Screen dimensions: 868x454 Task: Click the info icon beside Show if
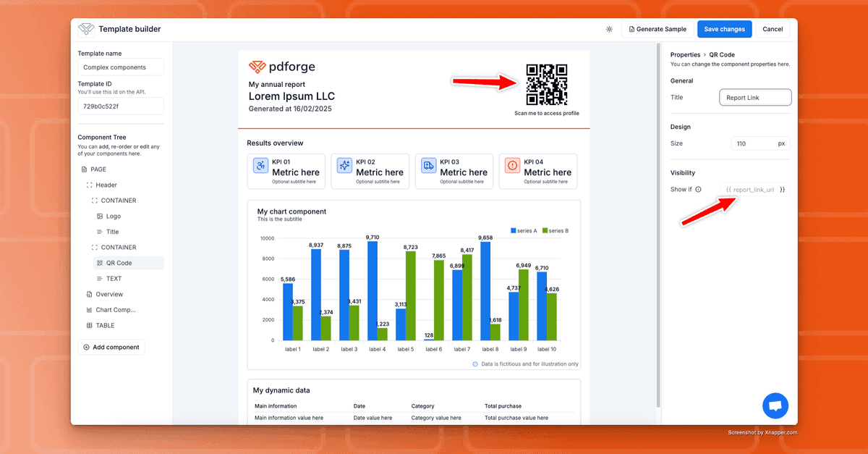[x=698, y=190]
